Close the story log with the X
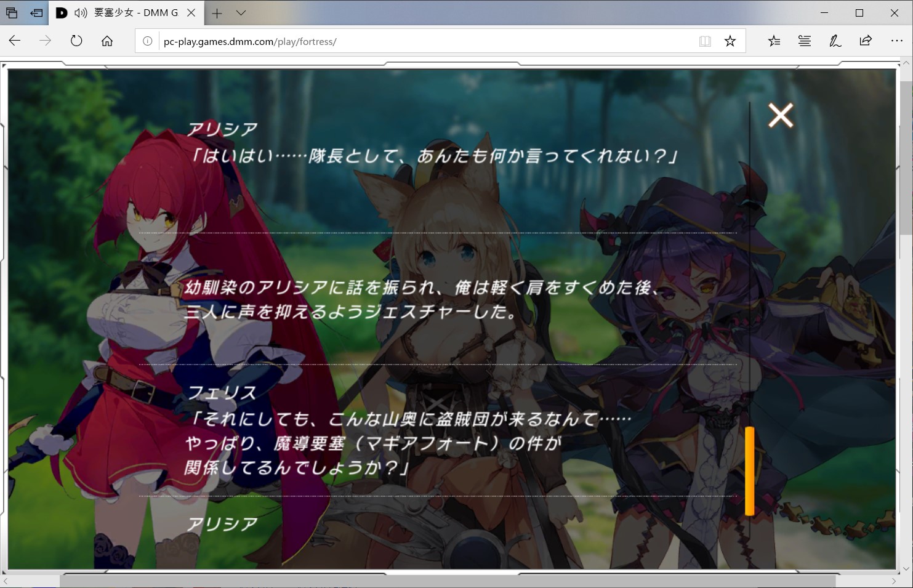913x588 pixels. [x=781, y=115]
